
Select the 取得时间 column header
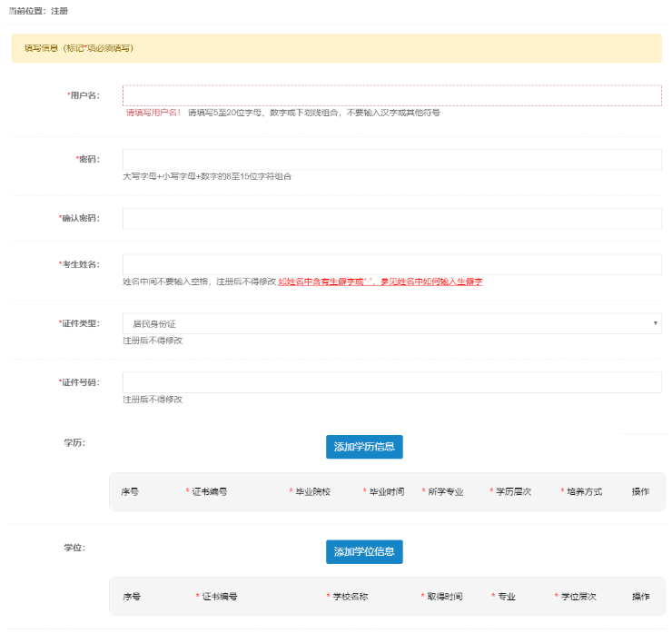point(444,597)
